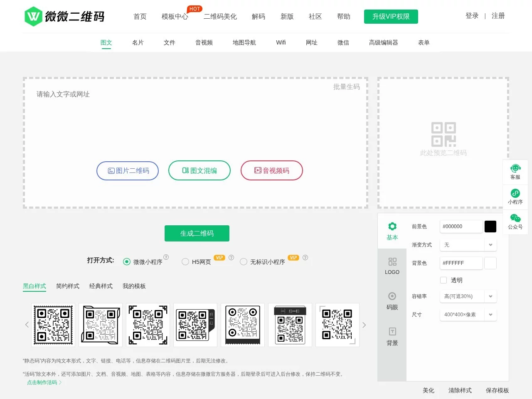Open the 客服 customer service popup
Screen dimensions: 532x399
(515, 172)
